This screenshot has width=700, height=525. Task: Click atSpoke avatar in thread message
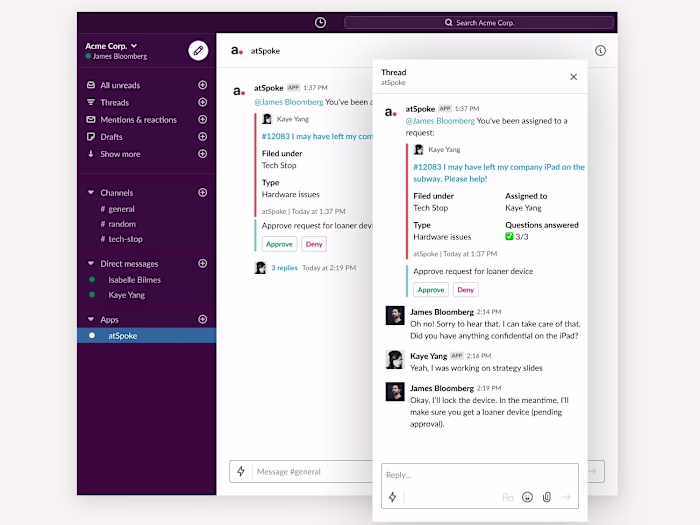point(391,112)
